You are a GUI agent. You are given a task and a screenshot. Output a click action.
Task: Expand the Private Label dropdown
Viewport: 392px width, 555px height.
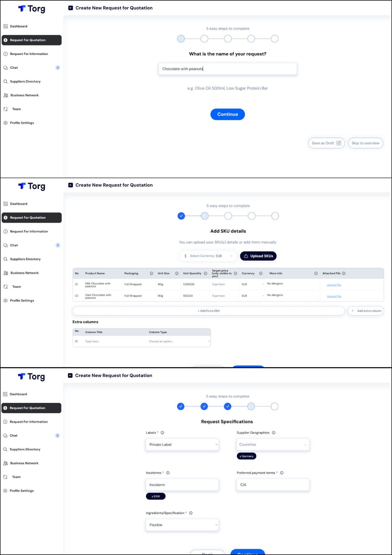pyautogui.click(x=182, y=445)
